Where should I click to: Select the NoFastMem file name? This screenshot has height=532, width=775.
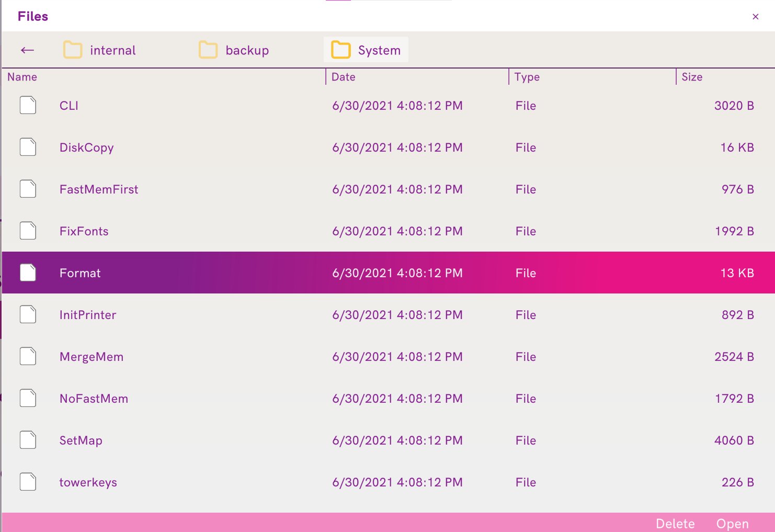(x=94, y=399)
